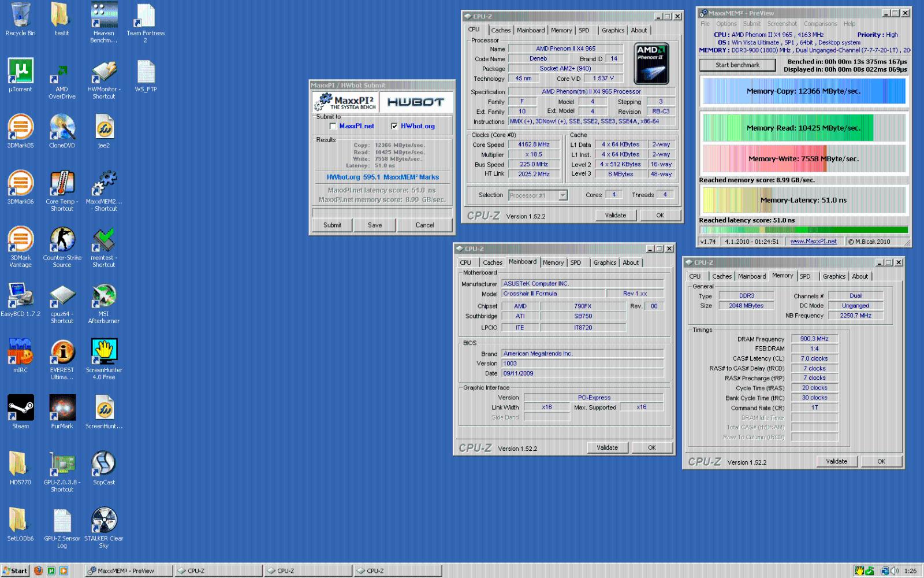Screen dimensions: 924x578
Task: Enable the MaxxPI.net submit checkbox
Action: coord(333,126)
